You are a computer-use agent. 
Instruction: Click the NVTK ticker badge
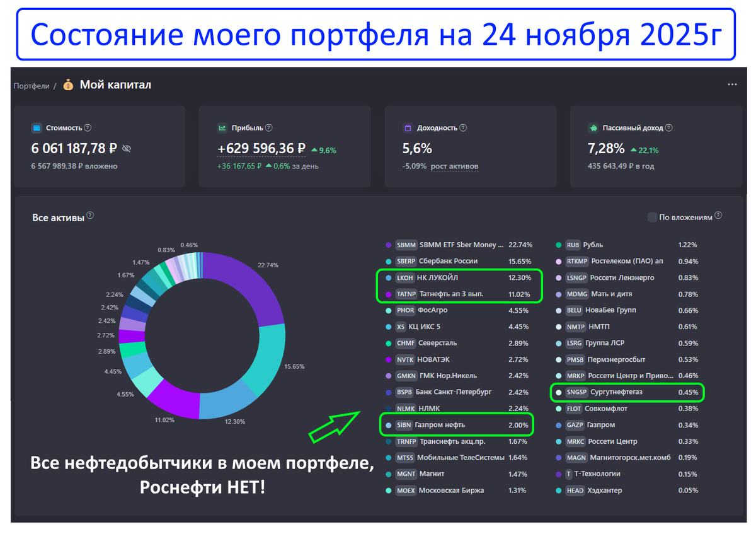pos(405,359)
